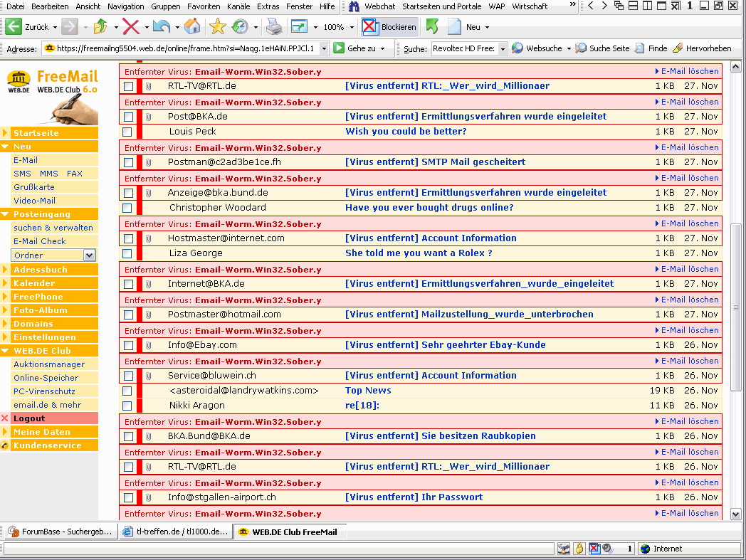Image resolution: width=746 pixels, height=560 pixels.
Task: Click the history clock icon
Action: pos(241,26)
